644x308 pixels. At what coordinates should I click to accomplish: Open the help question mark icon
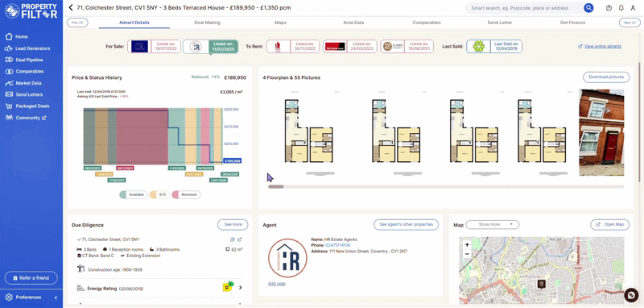[609, 8]
